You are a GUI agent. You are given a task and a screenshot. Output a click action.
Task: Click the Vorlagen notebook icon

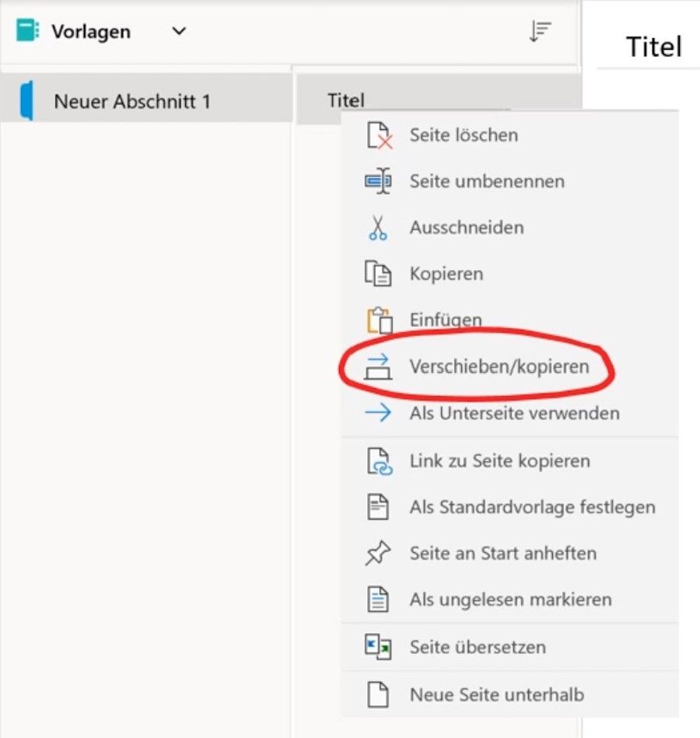click(27, 31)
